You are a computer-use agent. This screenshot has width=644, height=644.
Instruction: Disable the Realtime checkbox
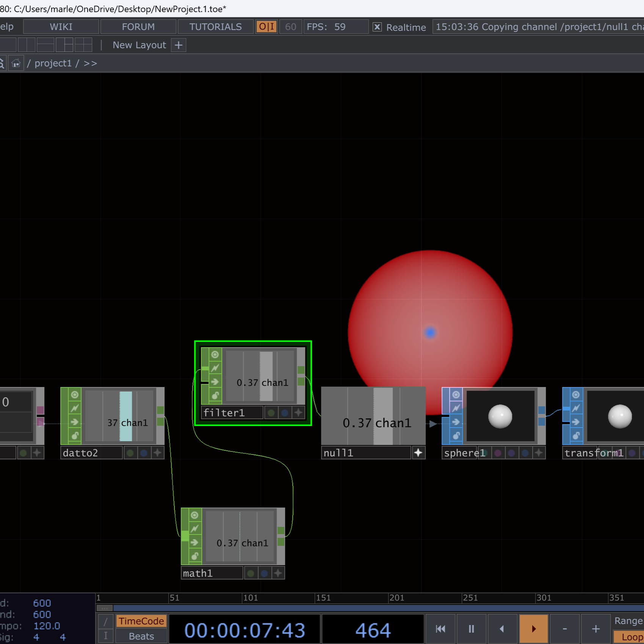[377, 27]
